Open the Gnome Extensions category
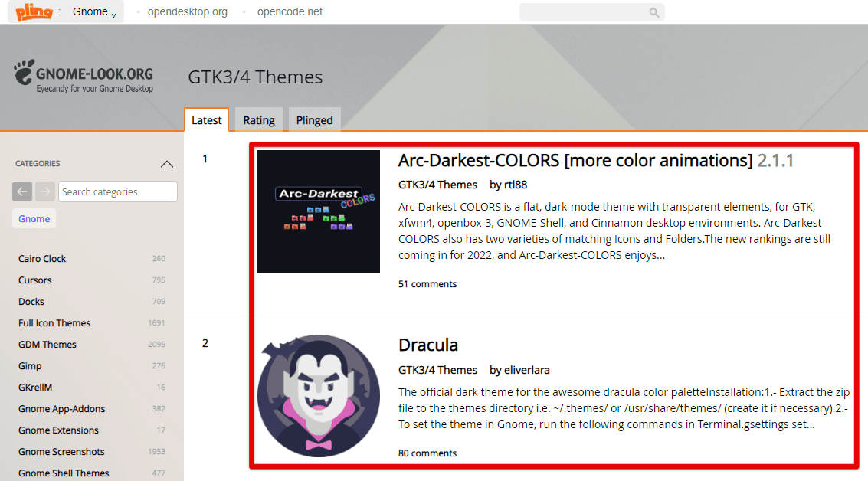Screen dimensions: 868x481 (58, 430)
